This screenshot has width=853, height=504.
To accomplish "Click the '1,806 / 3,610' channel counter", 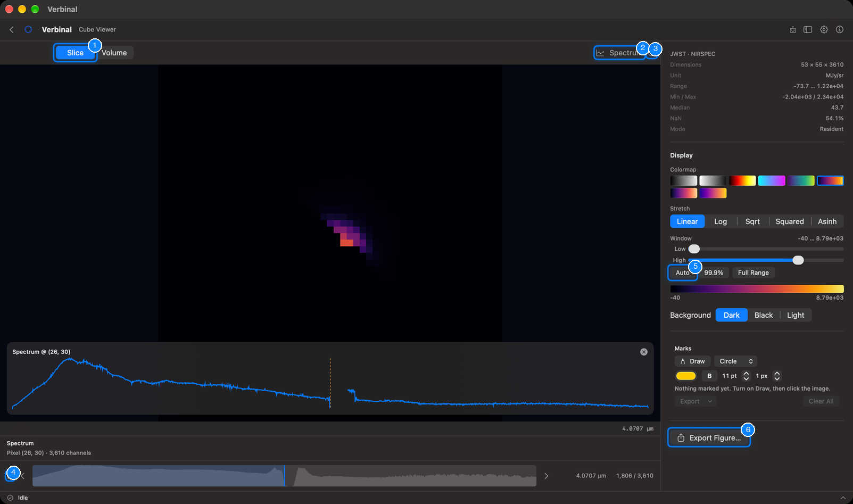I will pos(635,476).
